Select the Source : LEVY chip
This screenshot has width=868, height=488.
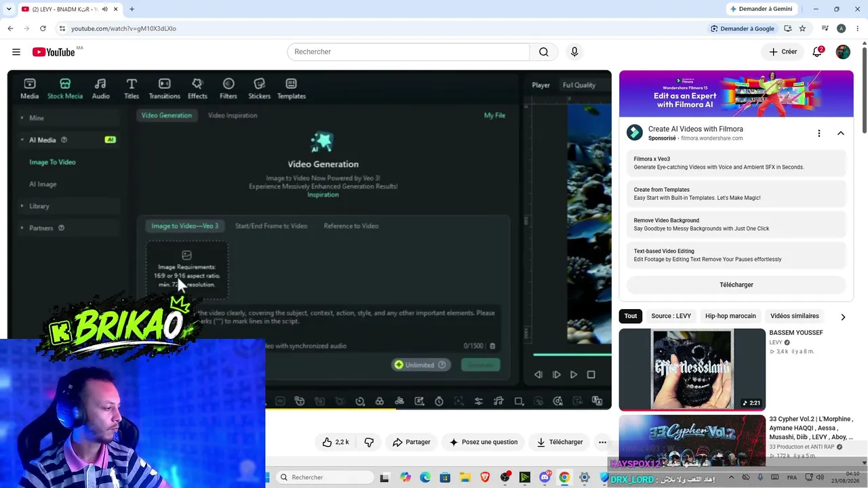point(671,316)
